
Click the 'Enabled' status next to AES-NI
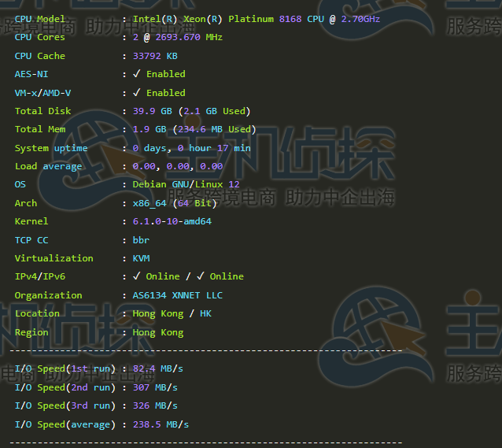click(166, 74)
